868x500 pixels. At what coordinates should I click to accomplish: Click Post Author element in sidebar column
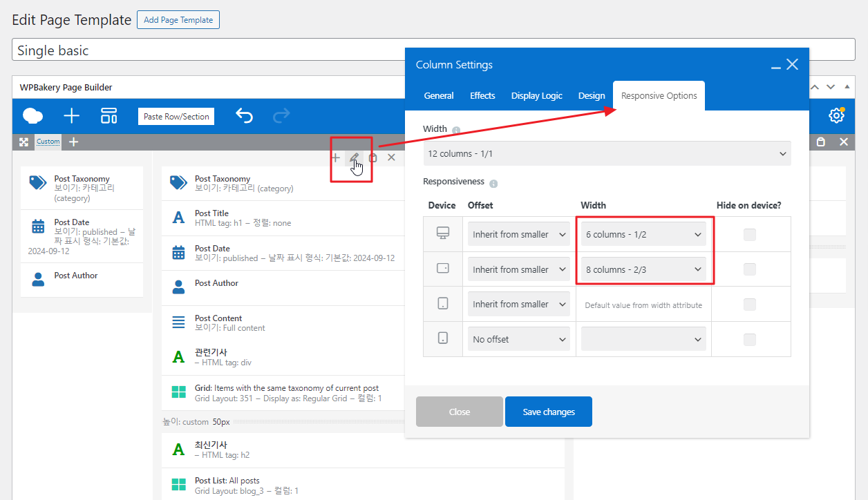pyautogui.click(x=82, y=280)
